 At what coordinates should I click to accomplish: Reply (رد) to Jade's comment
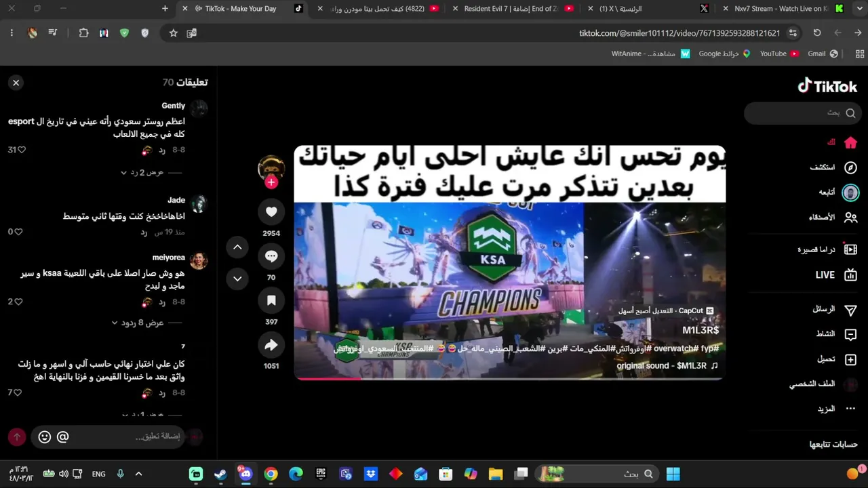[144, 232]
